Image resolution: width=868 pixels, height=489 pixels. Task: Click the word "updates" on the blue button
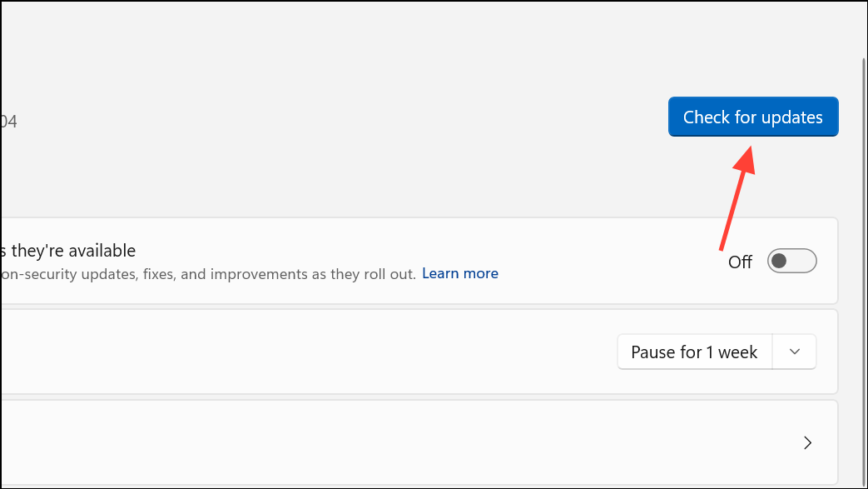pos(791,117)
